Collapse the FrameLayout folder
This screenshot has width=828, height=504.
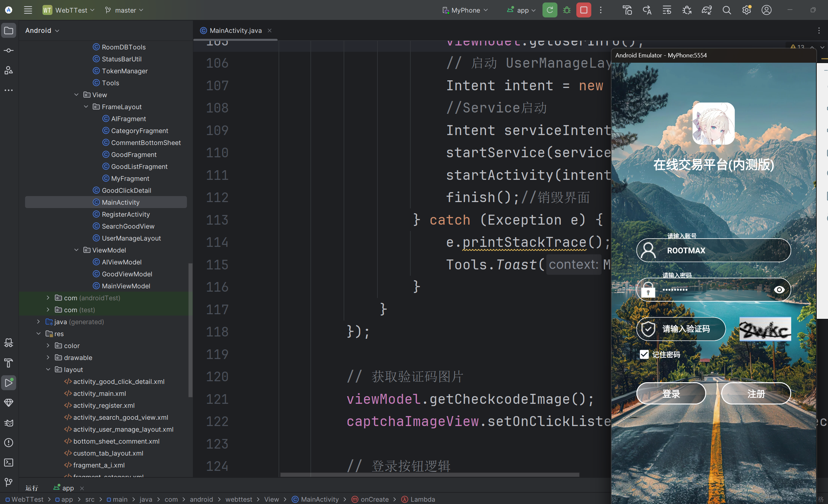[x=86, y=107]
